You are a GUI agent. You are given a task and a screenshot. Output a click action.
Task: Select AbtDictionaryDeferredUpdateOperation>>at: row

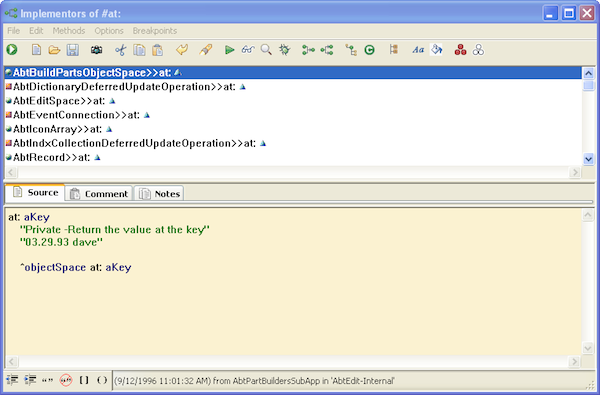coord(293,87)
